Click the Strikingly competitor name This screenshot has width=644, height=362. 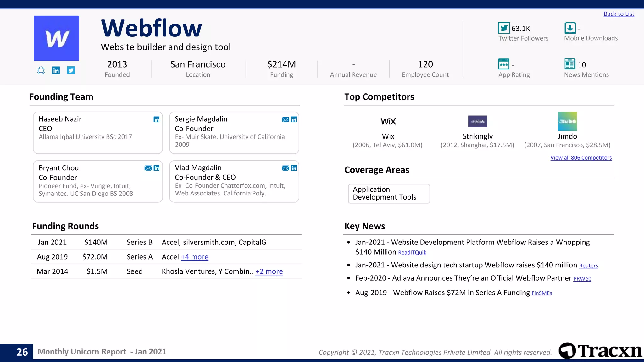pos(478,136)
